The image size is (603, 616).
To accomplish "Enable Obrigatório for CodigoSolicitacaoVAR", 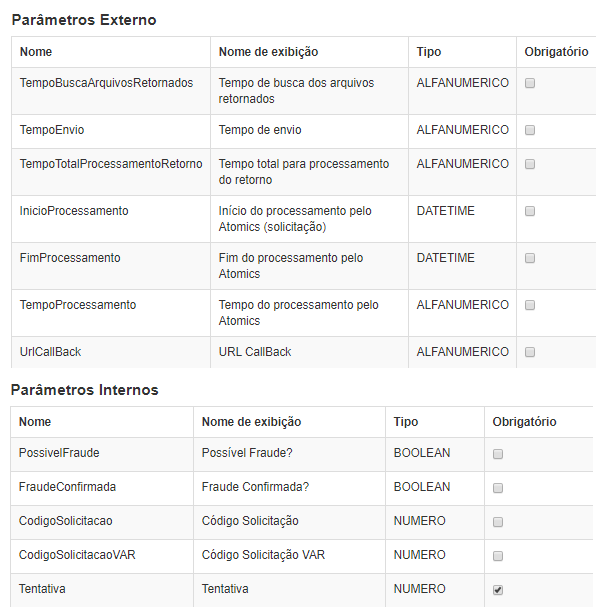I will pyautogui.click(x=498, y=556).
